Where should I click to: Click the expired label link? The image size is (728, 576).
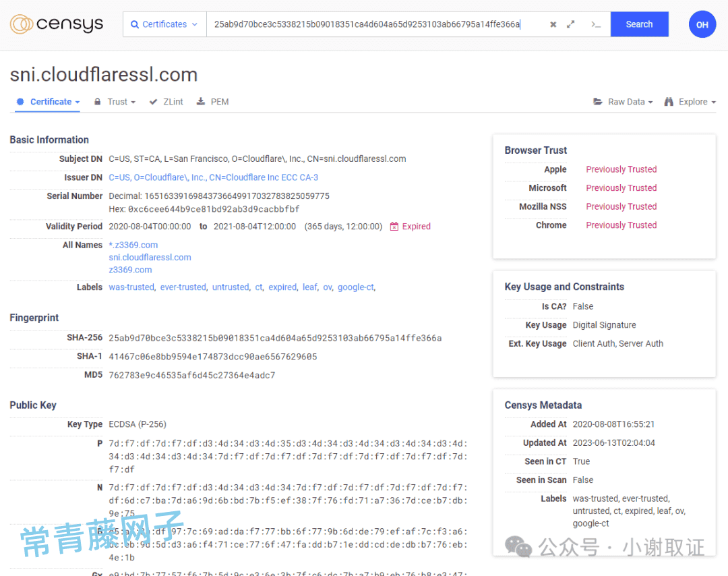click(x=282, y=287)
